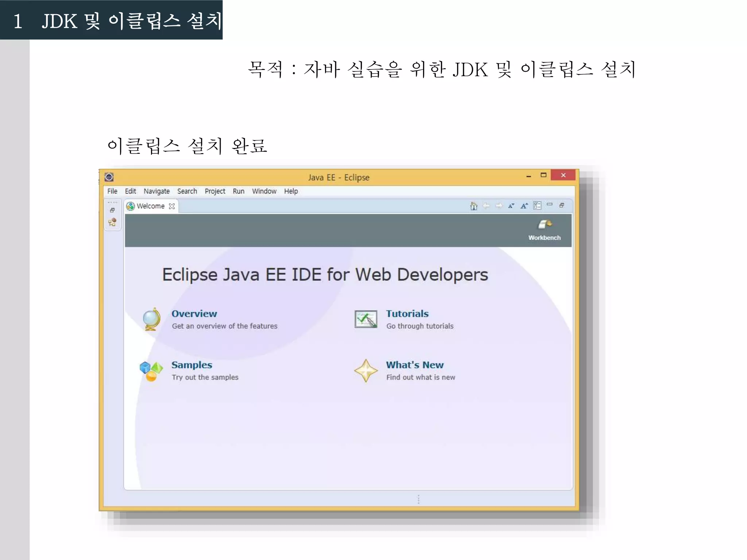Click the dotted drag handle in bottom status bar
This screenshot has height=560, width=747.
click(x=418, y=499)
